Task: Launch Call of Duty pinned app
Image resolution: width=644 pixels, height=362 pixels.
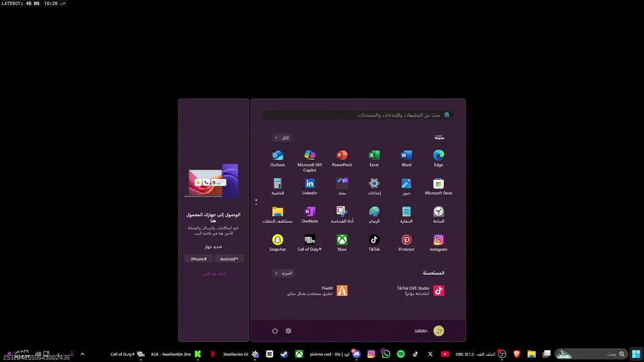Action: click(x=309, y=243)
